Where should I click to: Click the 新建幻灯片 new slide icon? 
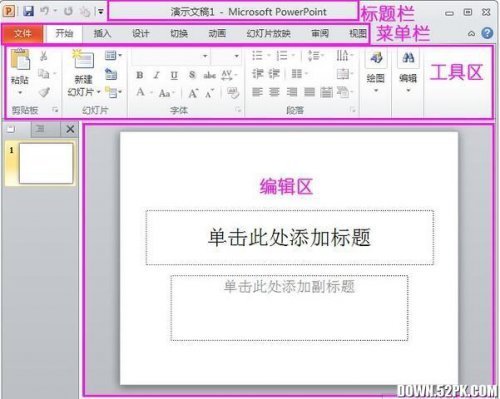coord(83,59)
